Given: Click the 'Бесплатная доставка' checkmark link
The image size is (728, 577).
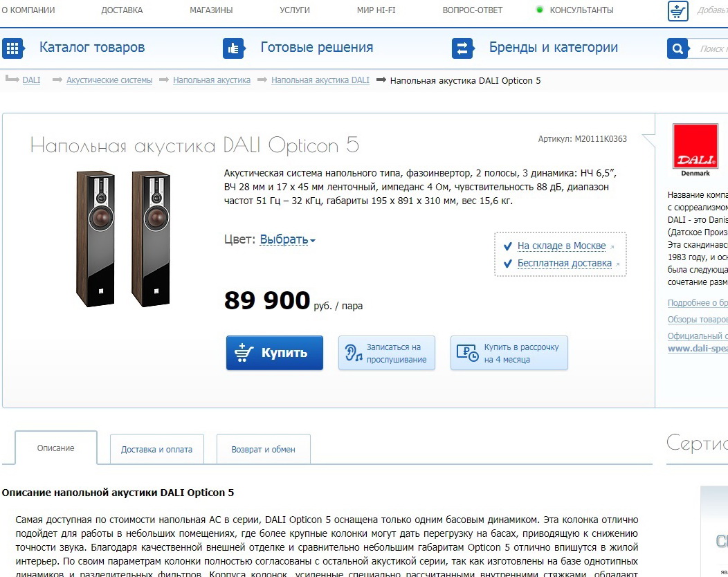Looking at the screenshot, I should [565, 263].
